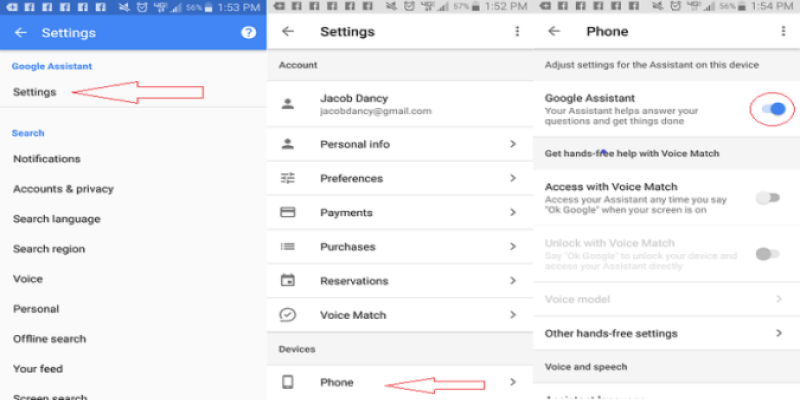Tap the Other hands-free settings label
Viewport: 800px width, 400px height.
611,334
